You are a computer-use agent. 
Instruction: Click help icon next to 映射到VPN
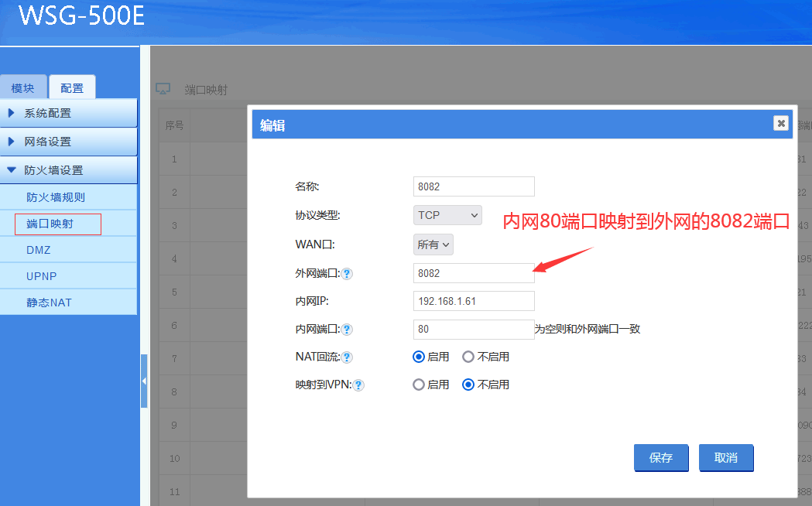[x=359, y=385]
